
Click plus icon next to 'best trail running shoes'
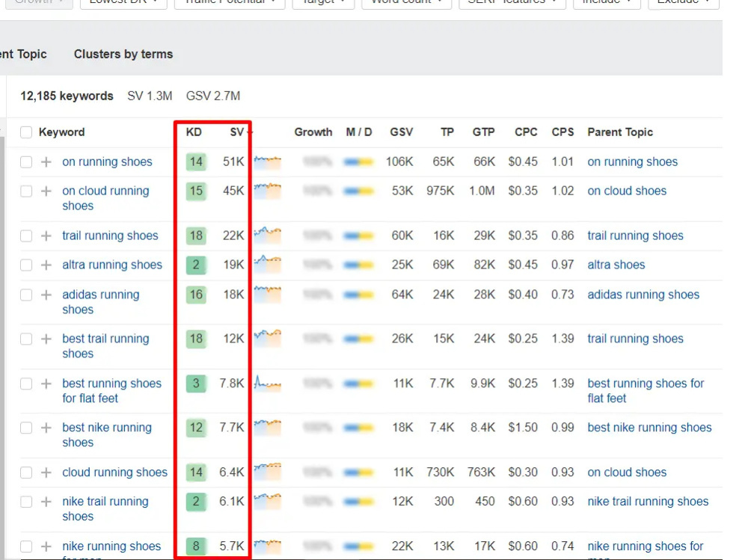46,339
